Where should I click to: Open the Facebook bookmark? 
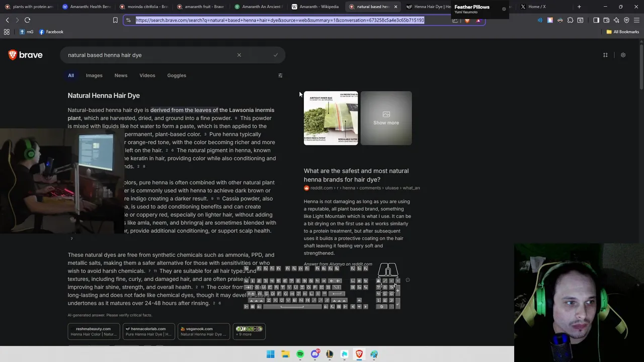[x=51, y=32]
